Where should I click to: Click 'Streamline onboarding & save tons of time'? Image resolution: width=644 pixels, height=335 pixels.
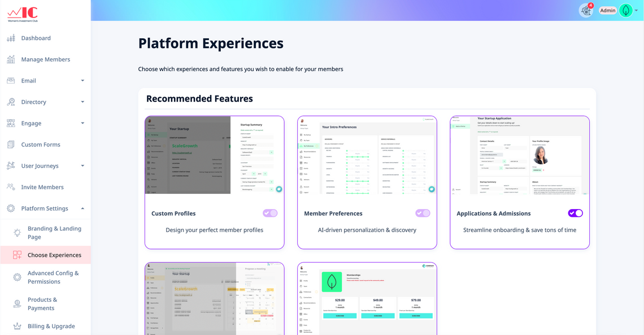pyautogui.click(x=520, y=230)
